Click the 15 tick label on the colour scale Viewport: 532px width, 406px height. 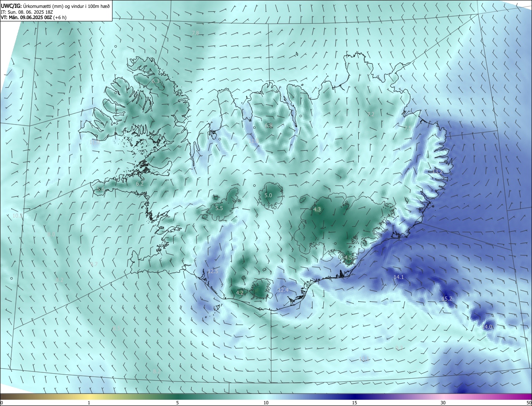click(355, 403)
